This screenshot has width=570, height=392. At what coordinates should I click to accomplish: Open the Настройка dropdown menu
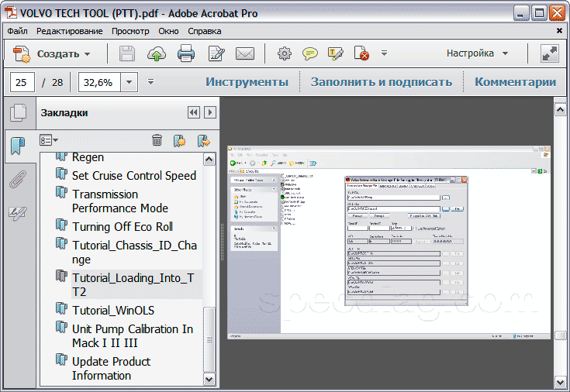(477, 54)
